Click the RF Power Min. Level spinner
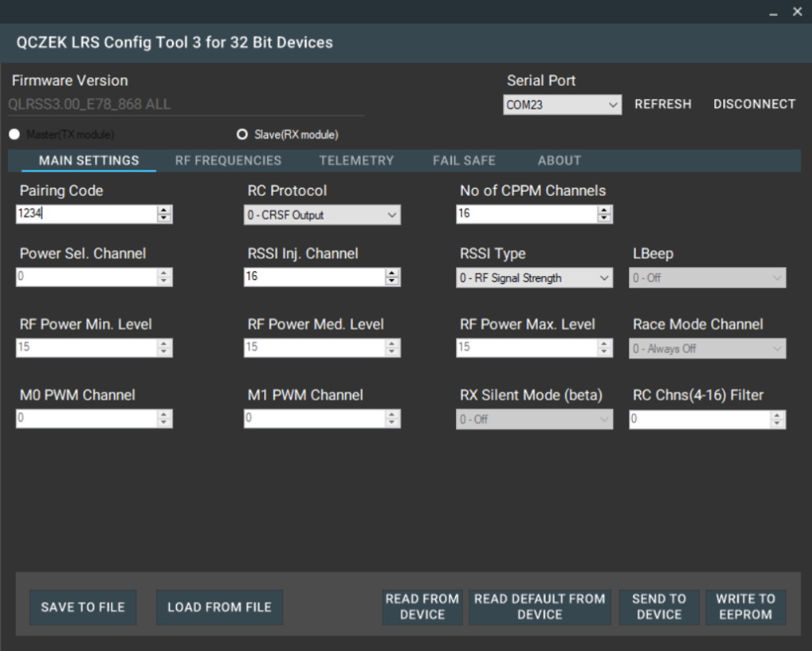This screenshot has height=651, width=812. (x=164, y=347)
